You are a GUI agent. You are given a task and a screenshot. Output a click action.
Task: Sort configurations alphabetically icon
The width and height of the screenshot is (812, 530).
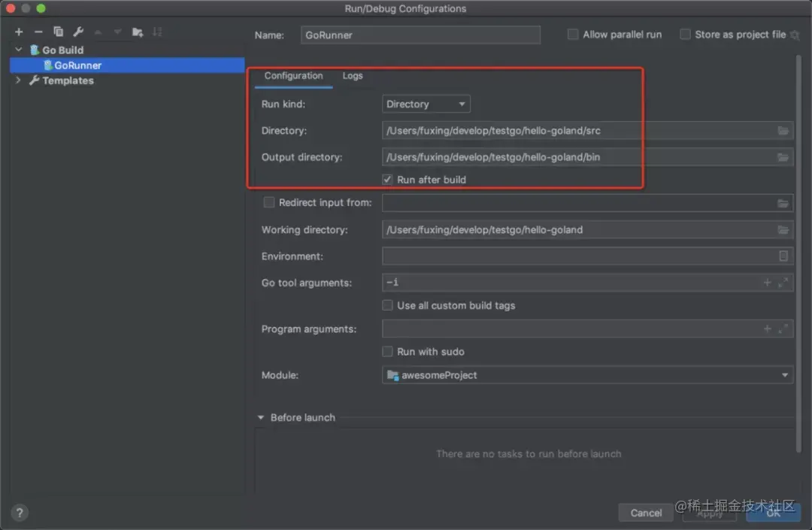pos(157,32)
